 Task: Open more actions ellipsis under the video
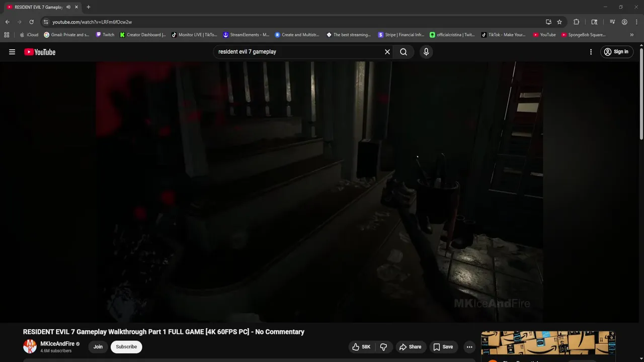[x=469, y=347]
